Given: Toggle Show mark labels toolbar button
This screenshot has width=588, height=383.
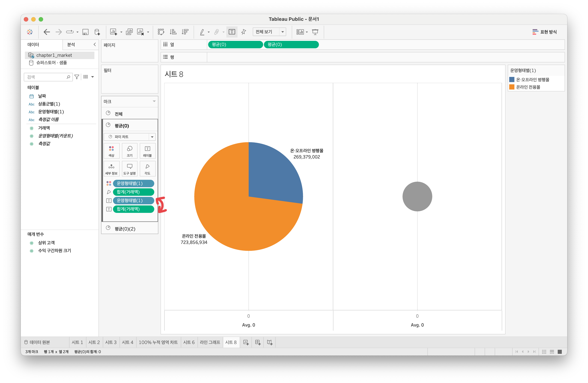Looking at the screenshot, I should pos(232,32).
